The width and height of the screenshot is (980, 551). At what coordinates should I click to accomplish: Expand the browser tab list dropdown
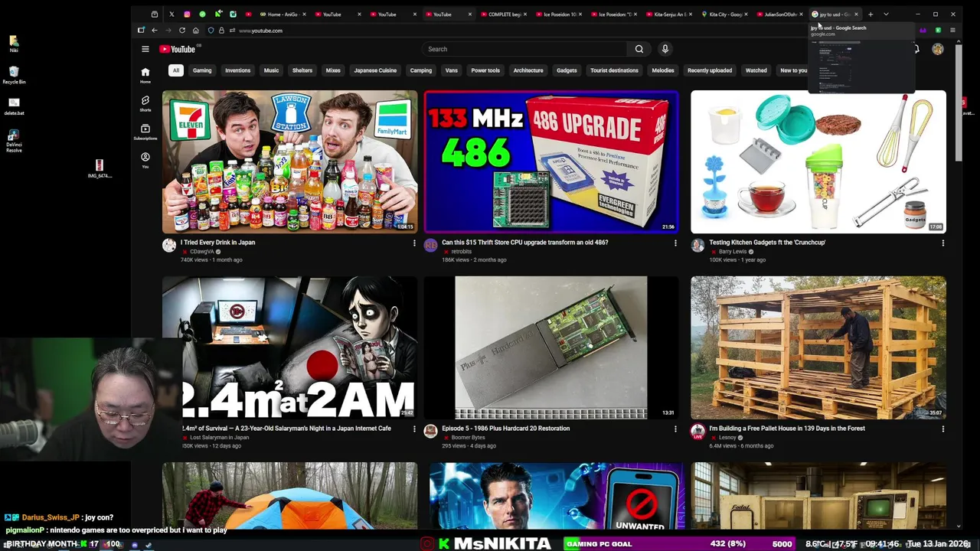click(x=886, y=14)
